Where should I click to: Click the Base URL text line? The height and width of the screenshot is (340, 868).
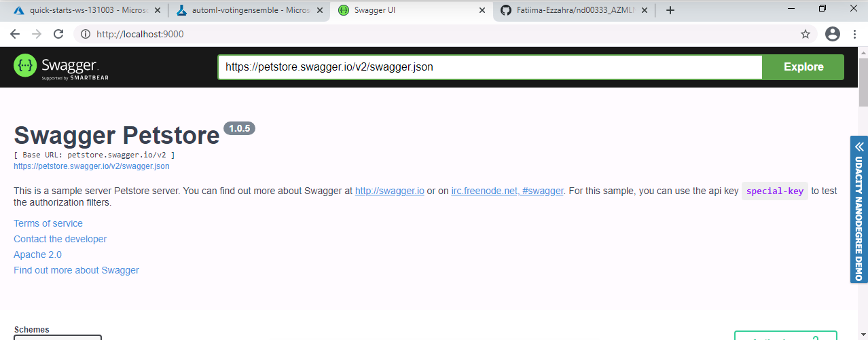point(94,155)
